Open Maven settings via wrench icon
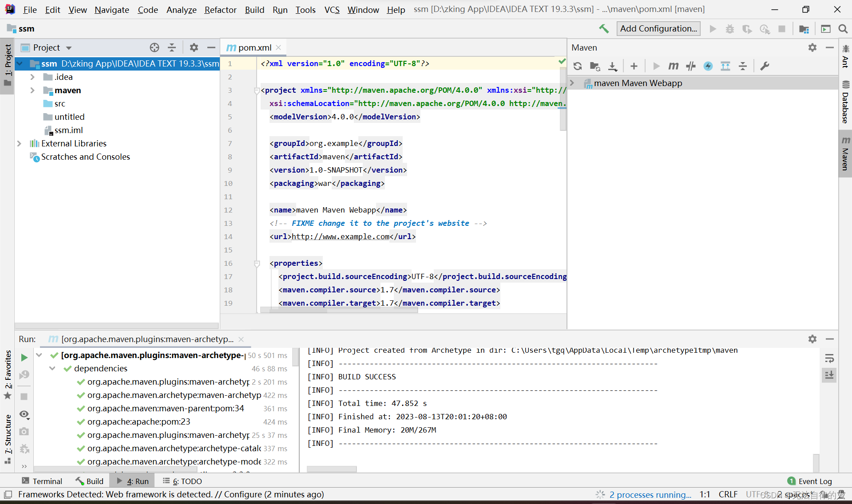Viewport: 852px width, 504px height. point(765,66)
